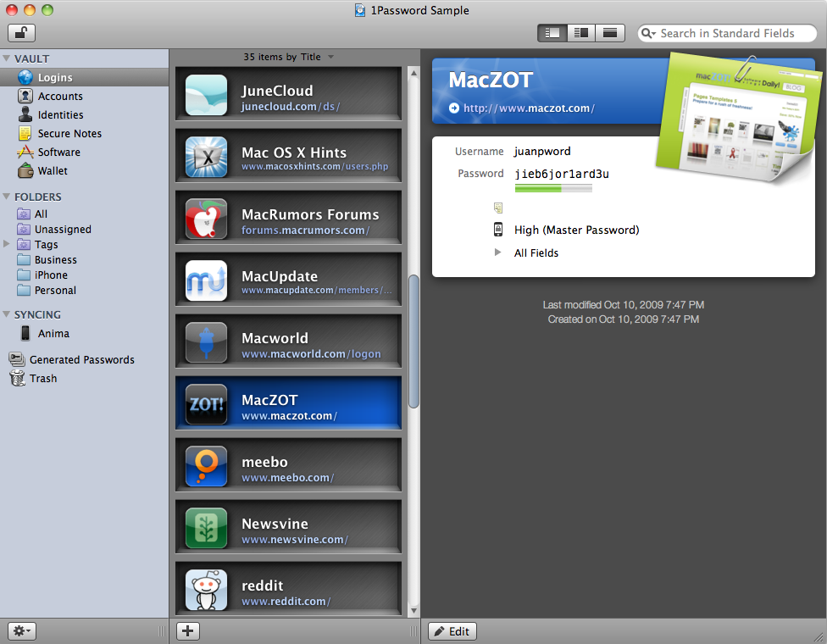Click the plus button to add item
The height and width of the screenshot is (644, 827).
[188, 630]
